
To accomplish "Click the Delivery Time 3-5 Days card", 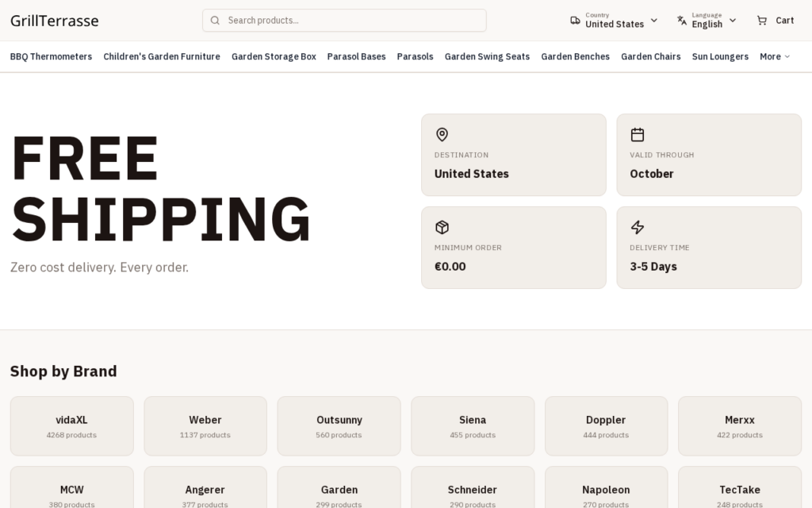I will [709, 248].
